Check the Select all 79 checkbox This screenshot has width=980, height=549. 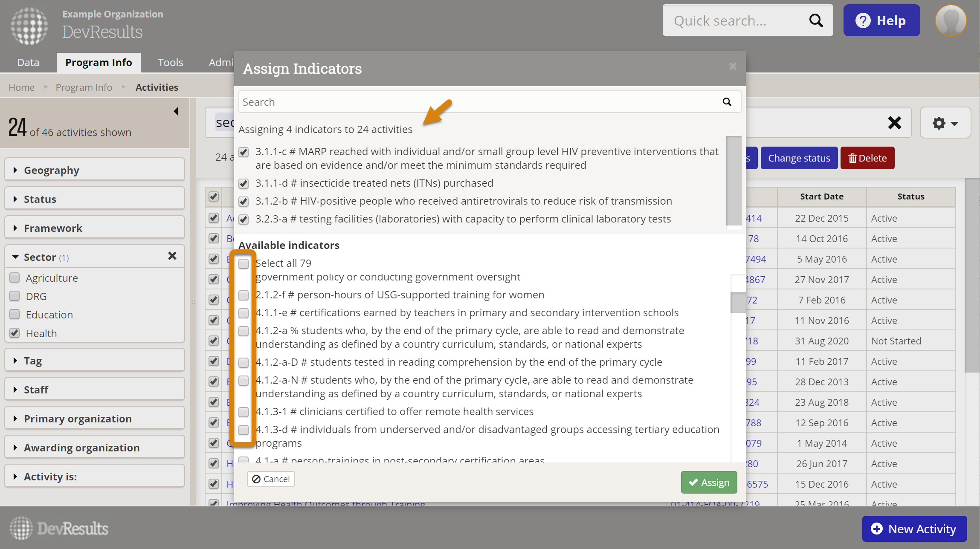click(244, 264)
